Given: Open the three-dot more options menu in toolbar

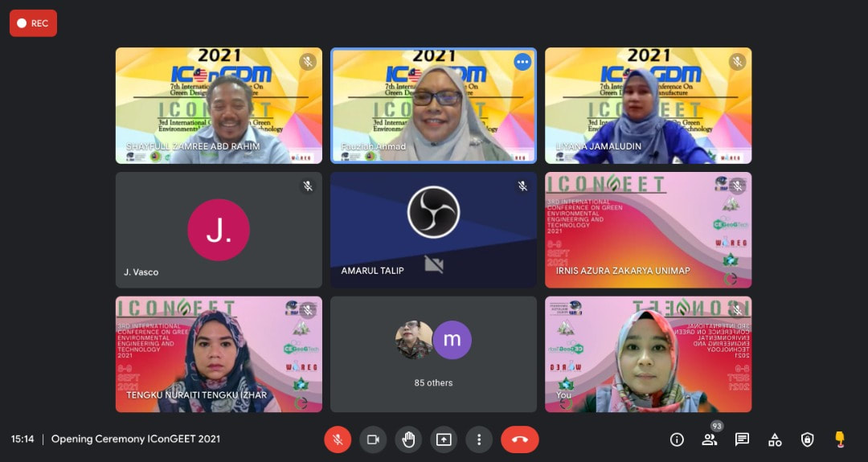Looking at the screenshot, I should point(479,440).
